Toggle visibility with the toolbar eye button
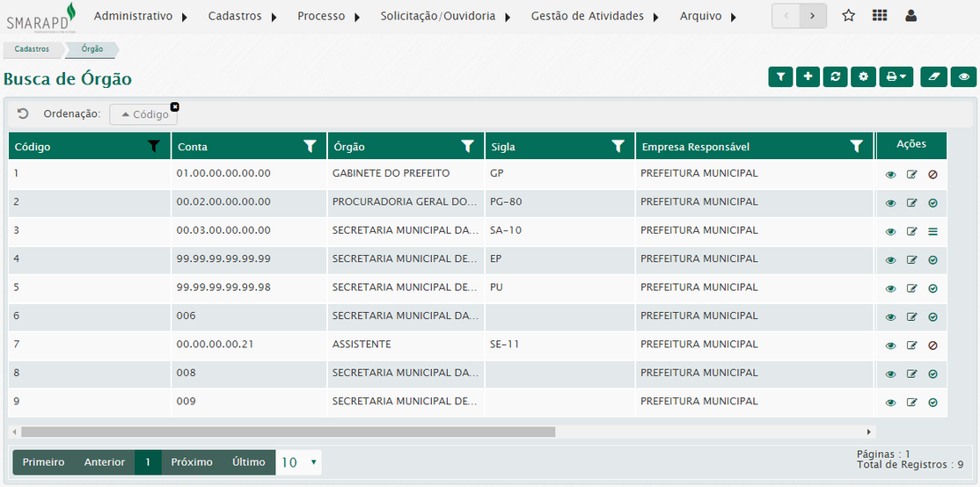Viewport: 980px width, 487px height. tap(964, 77)
